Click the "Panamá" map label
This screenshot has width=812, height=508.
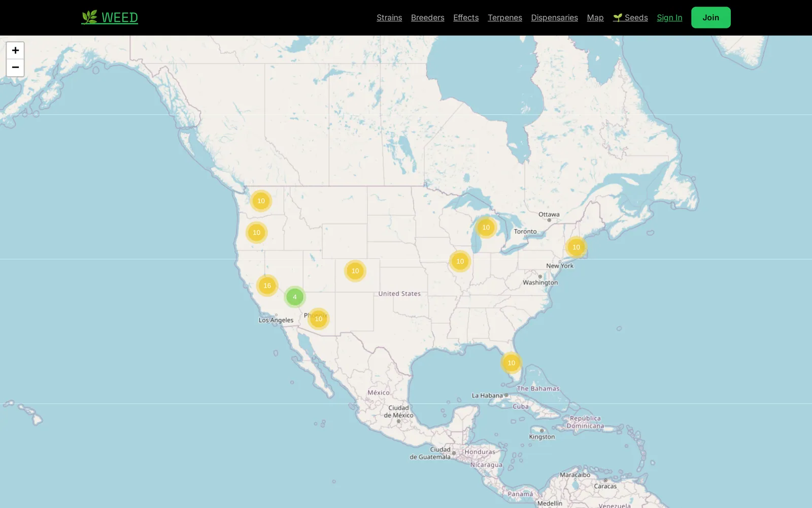coord(520,494)
